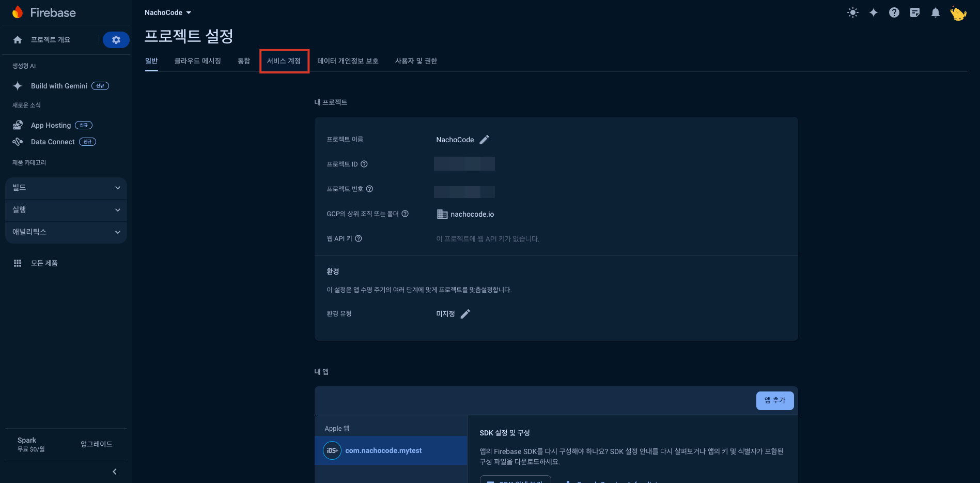The height and width of the screenshot is (483, 980).
Task: Click the nachocode.io organization name
Action: (x=472, y=214)
